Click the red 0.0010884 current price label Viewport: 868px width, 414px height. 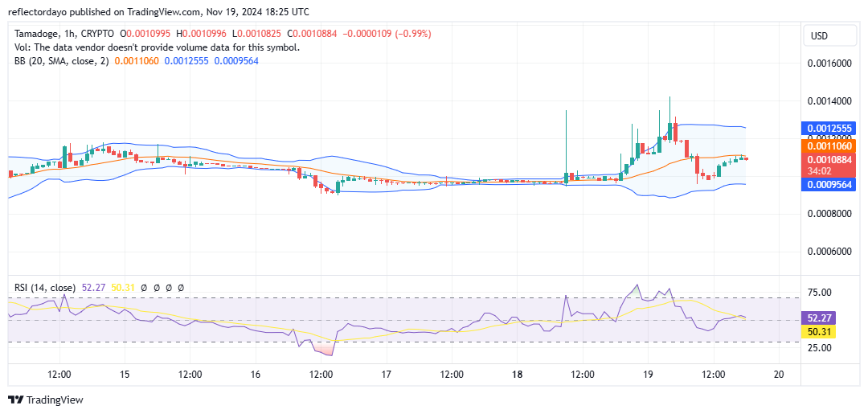[x=829, y=159]
